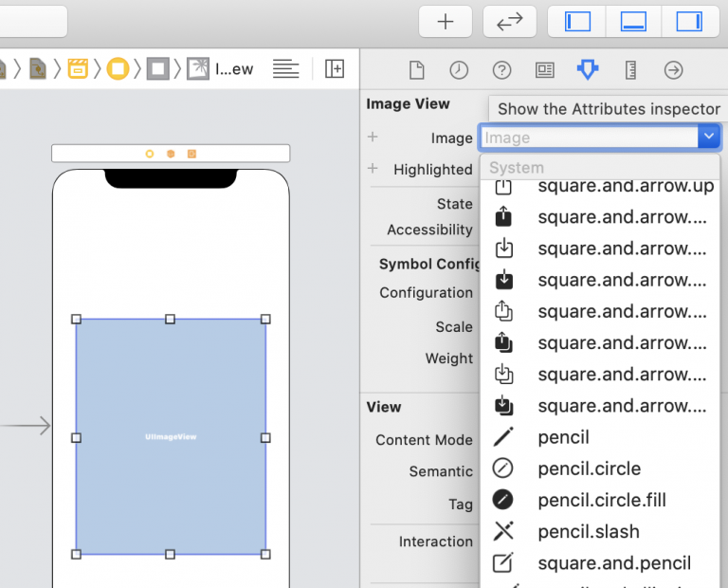Show the Connections inspector

(x=674, y=70)
